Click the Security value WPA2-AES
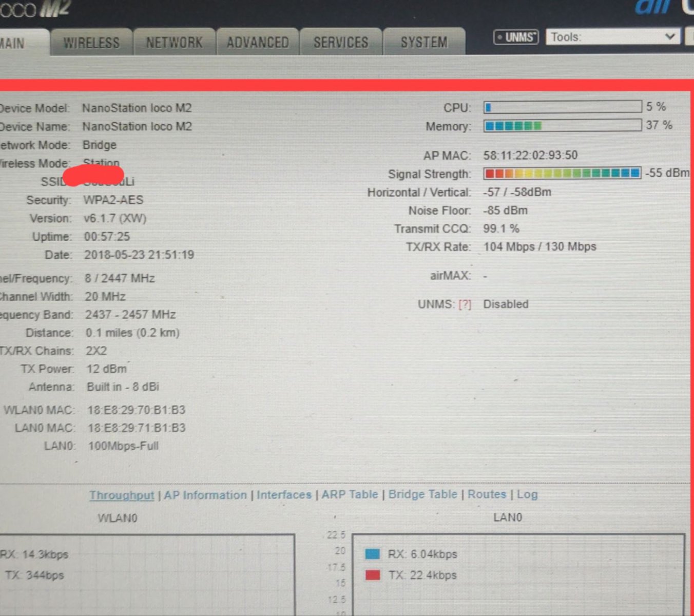The width and height of the screenshot is (694, 616). (x=113, y=200)
